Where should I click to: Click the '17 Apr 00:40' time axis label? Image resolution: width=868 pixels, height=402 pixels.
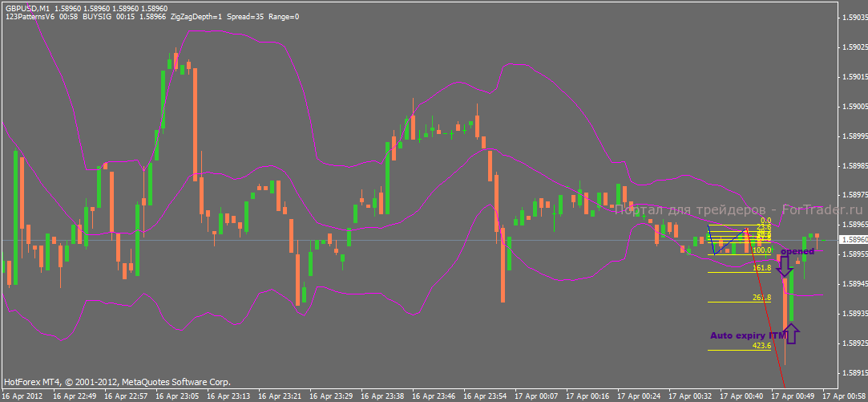click(x=741, y=397)
